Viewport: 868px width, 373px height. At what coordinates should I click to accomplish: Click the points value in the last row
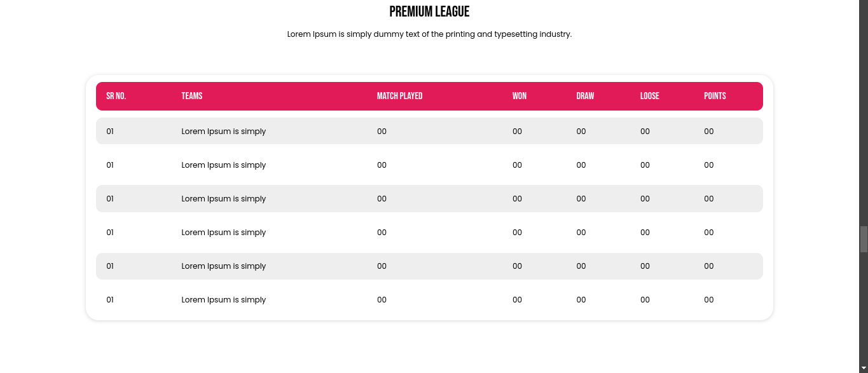click(709, 300)
